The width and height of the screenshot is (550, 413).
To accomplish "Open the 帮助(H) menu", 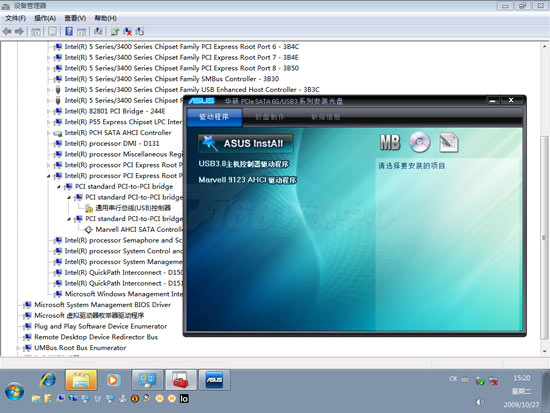I will tap(106, 18).
